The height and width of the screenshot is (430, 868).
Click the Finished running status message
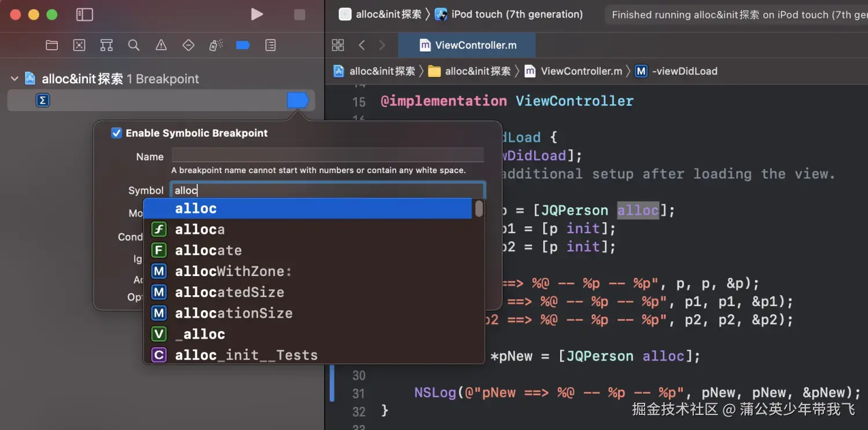click(739, 15)
